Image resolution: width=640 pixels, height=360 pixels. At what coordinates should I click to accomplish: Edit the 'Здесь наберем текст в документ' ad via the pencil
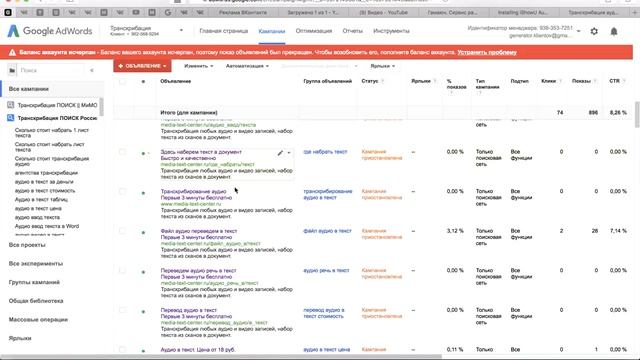[280, 153]
